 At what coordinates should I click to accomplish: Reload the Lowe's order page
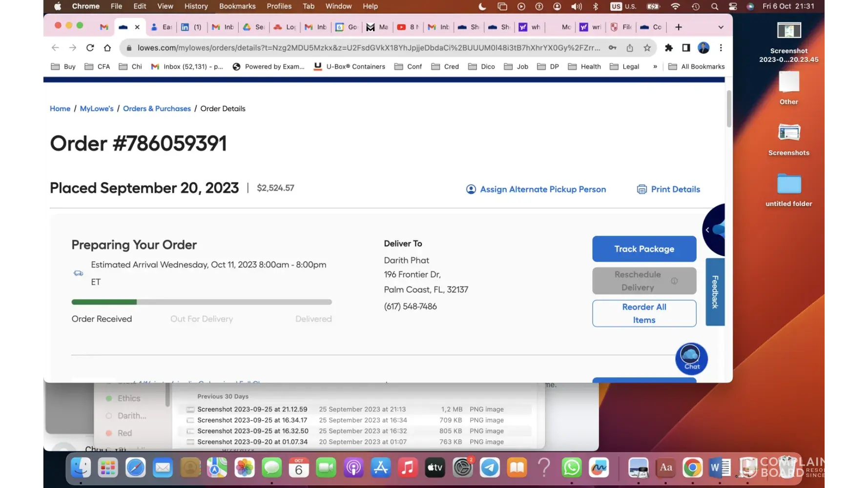click(x=90, y=48)
